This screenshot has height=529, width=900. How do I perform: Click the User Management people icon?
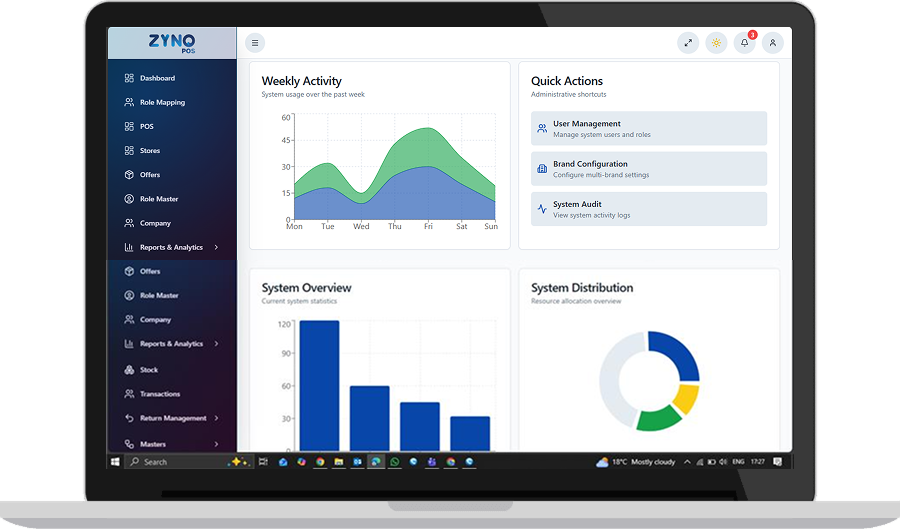(x=542, y=129)
